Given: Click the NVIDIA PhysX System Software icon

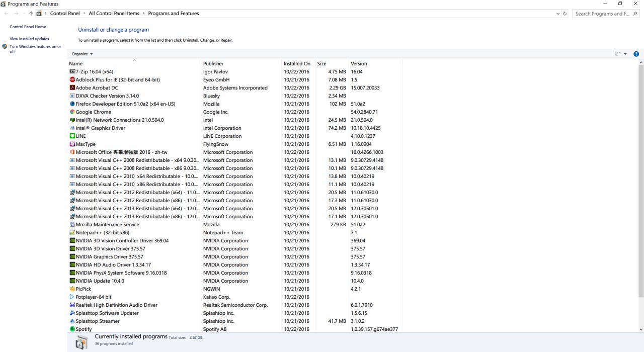Looking at the screenshot, I should (x=72, y=273).
